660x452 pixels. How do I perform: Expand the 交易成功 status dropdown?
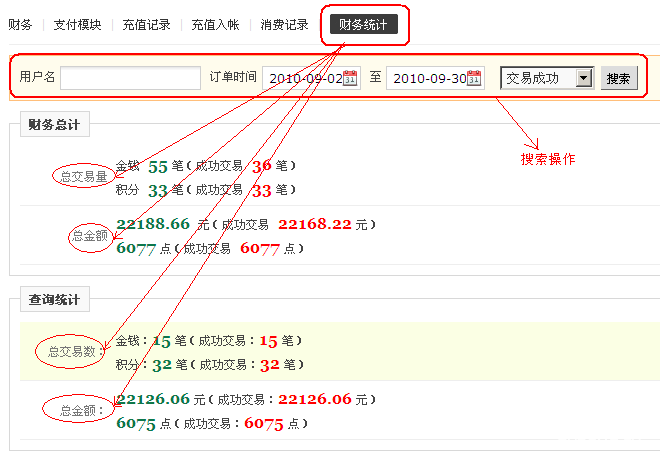[x=585, y=78]
